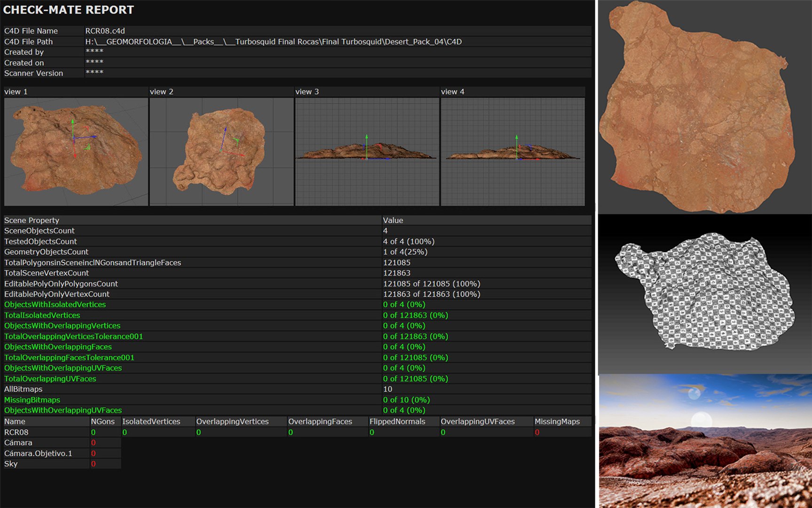The width and height of the screenshot is (812, 508).
Task: Select the flat textured rock render image
Action: coord(705,107)
